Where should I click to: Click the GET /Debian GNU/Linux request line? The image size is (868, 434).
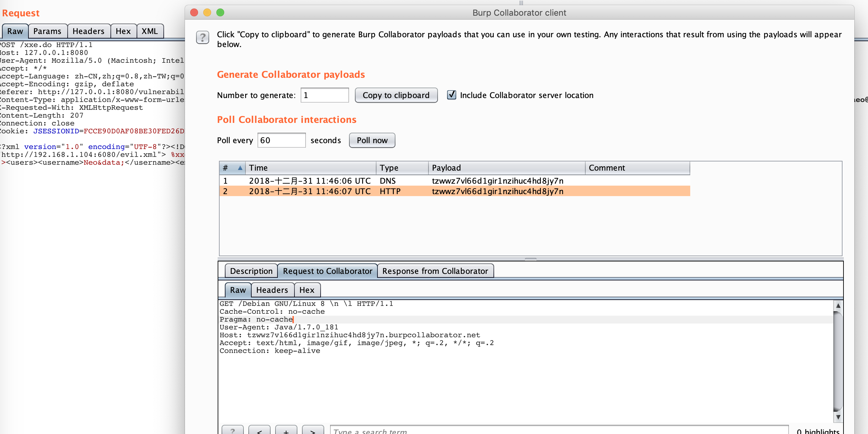coord(306,304)
